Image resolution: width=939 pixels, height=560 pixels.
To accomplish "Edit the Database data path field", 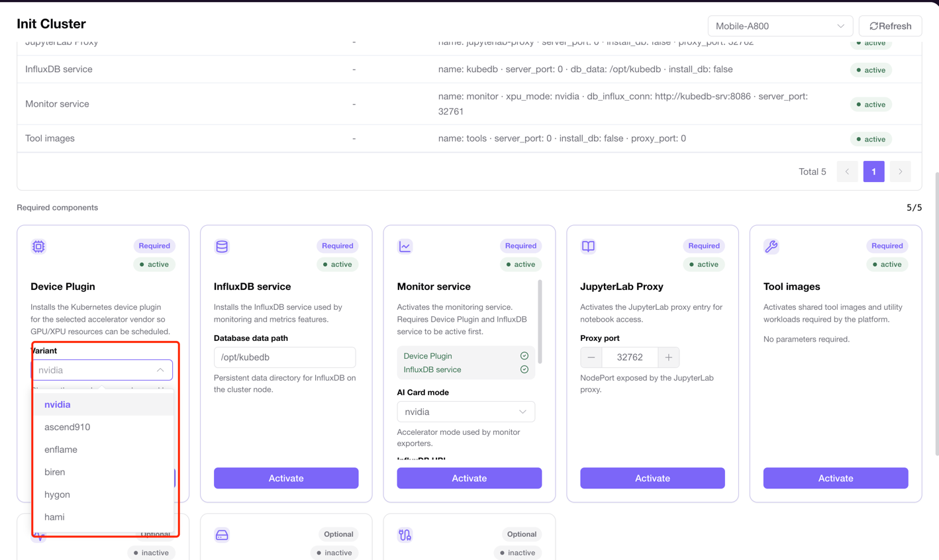I will [x=285, y=357].
